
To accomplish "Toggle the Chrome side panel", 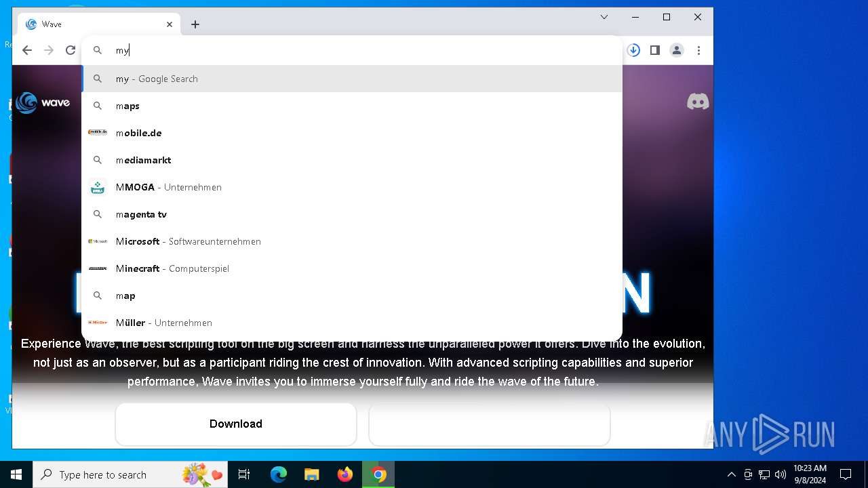I will (x=655, y=50).
